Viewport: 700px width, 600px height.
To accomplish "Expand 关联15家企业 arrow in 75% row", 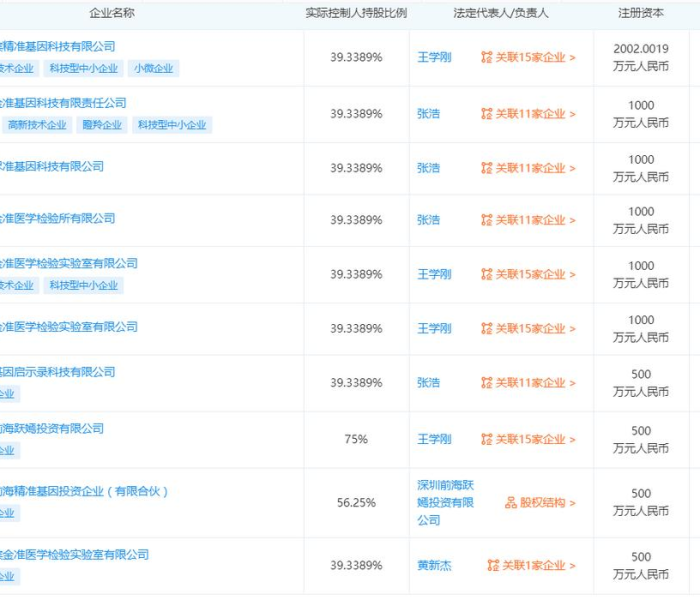I will [572, 440].
